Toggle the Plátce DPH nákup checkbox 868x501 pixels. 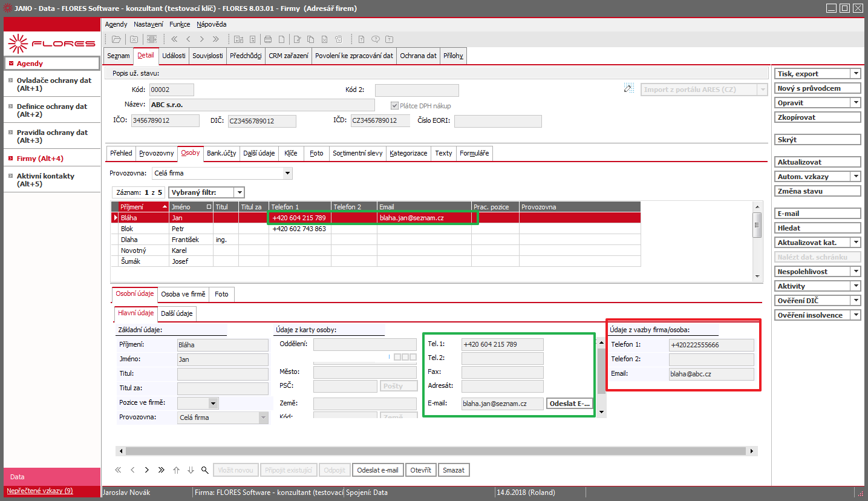pyautogui.click(x=395, y=105)
